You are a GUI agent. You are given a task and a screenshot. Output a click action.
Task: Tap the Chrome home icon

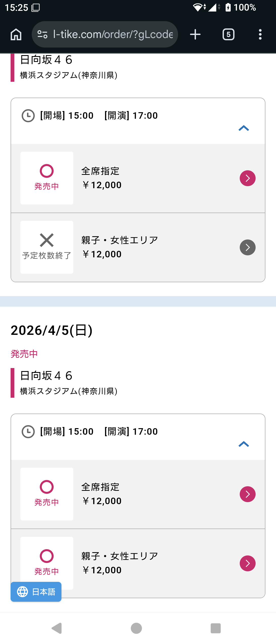[x=16, y=34]
